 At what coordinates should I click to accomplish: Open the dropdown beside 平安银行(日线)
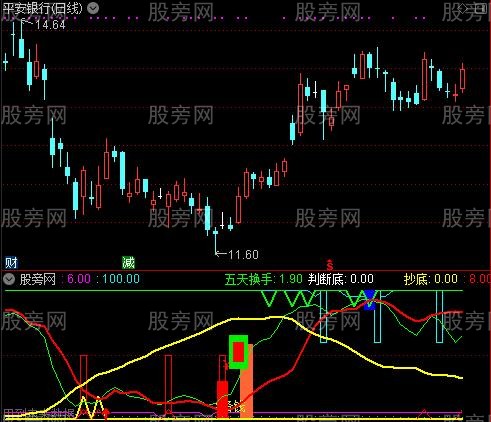93,8
